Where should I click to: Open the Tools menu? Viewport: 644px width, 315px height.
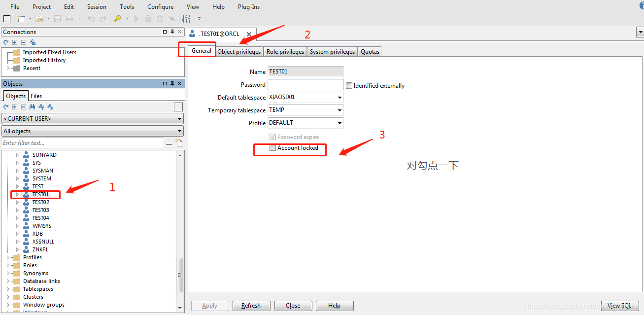tap(127, 7)
